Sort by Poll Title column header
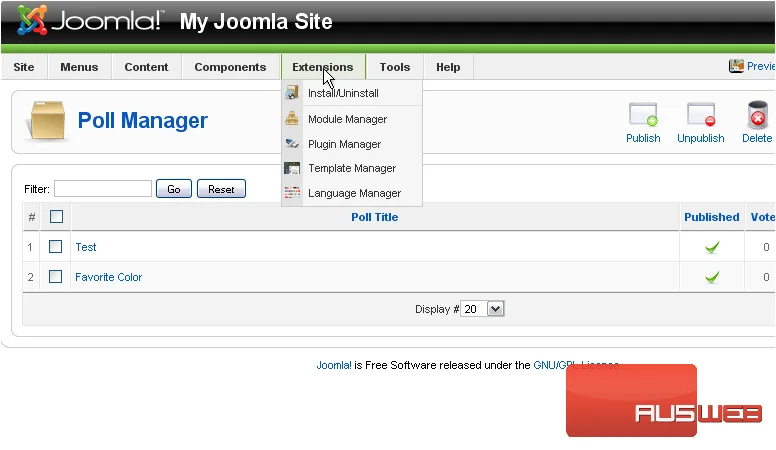The image size is (776, 450). coord(375,217)
